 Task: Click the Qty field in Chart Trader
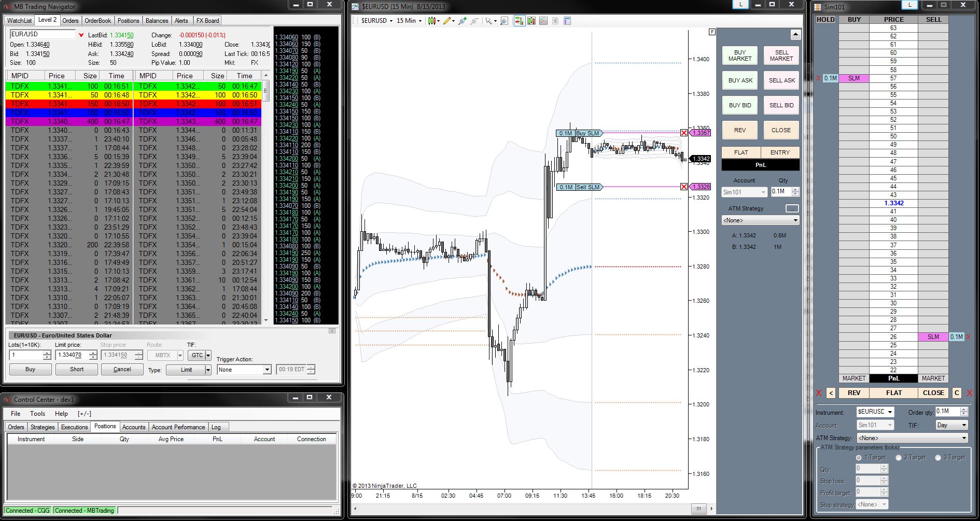[781, 191]
